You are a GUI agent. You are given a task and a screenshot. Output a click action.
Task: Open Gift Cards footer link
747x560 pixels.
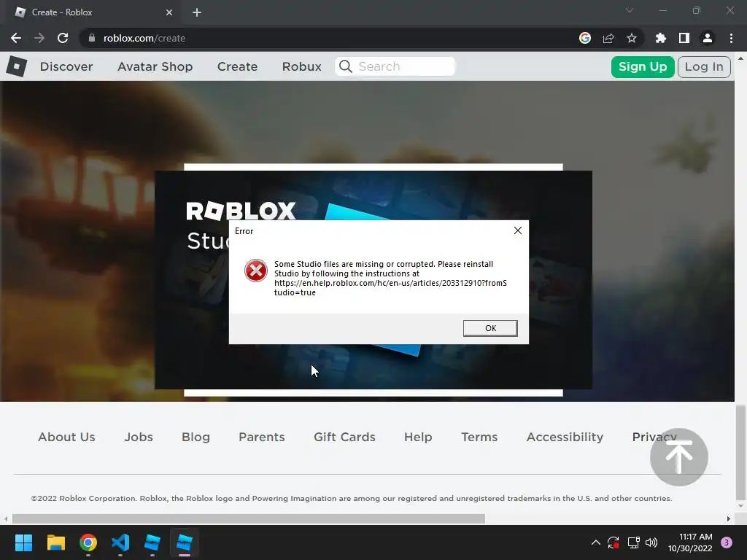(344, 437)
